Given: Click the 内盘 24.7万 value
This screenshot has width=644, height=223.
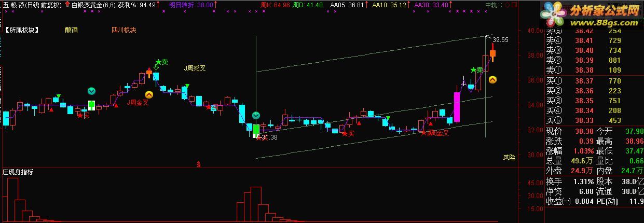Looking at the screenshot, I should click(633, 171).
